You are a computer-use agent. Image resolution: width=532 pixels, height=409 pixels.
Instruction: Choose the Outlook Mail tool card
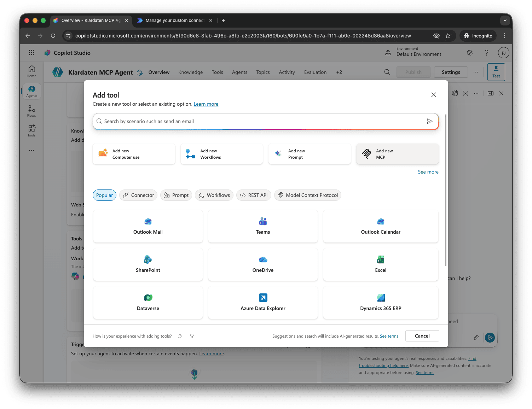148,226
